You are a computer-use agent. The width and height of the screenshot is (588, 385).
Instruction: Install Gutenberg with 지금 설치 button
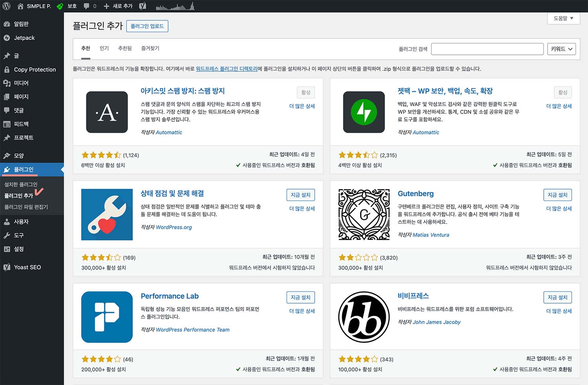pyautogui.click(x=557, y=195)
